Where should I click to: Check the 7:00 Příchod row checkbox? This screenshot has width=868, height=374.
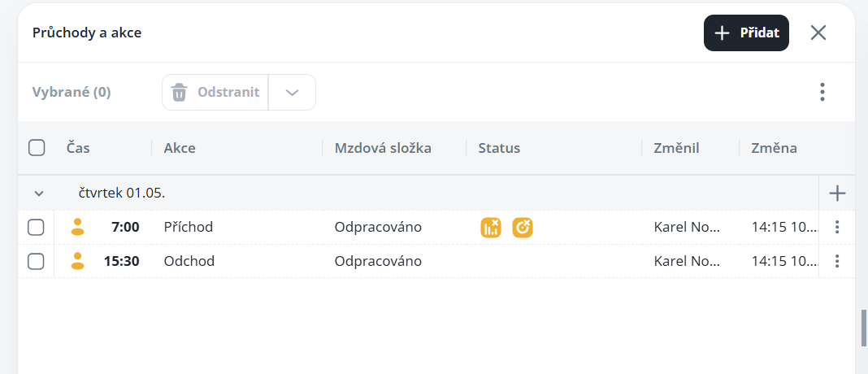tap(36, 227)
